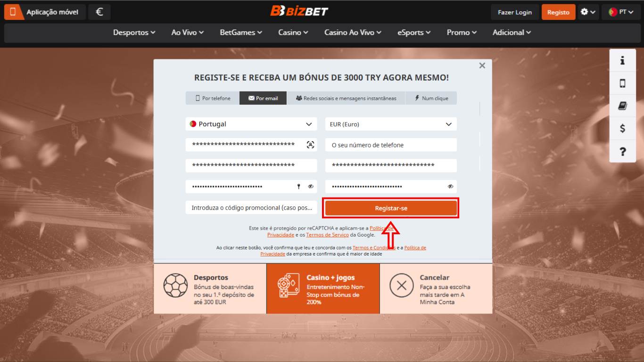
Task: Open the settings gear menu
Action: [588, 12]
